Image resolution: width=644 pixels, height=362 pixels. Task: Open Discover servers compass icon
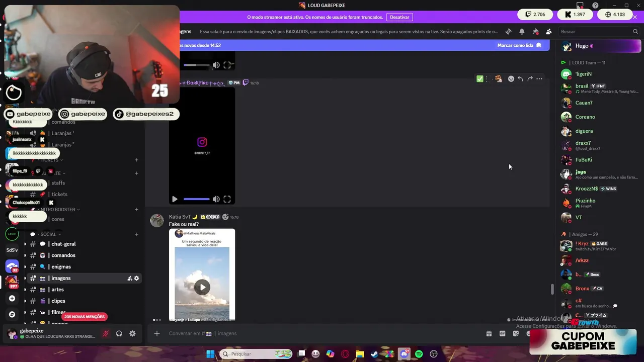point(12,314)
